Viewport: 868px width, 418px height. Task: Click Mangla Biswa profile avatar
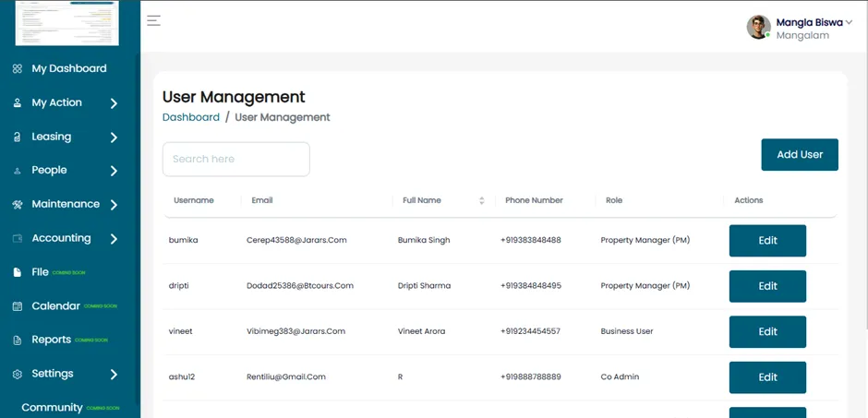[758, 27]
